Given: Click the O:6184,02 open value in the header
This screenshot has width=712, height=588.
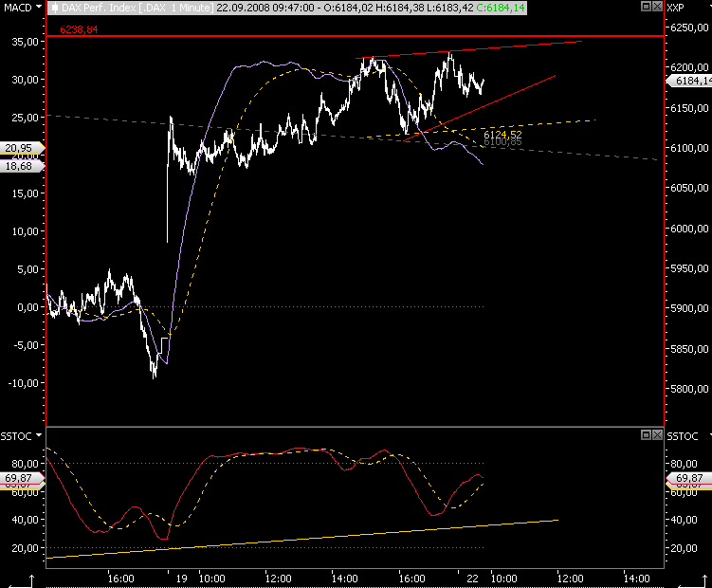Looking at the screenshot, I should click(348, 8).
